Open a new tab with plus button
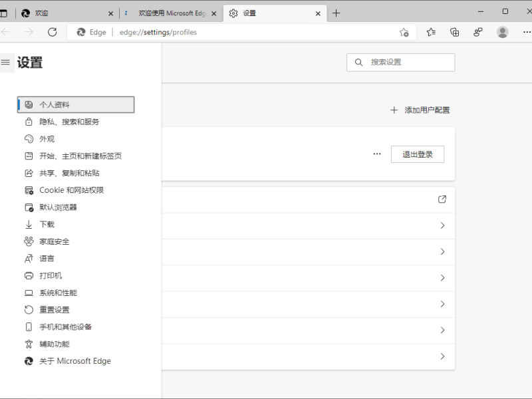 tap(336, 13)
